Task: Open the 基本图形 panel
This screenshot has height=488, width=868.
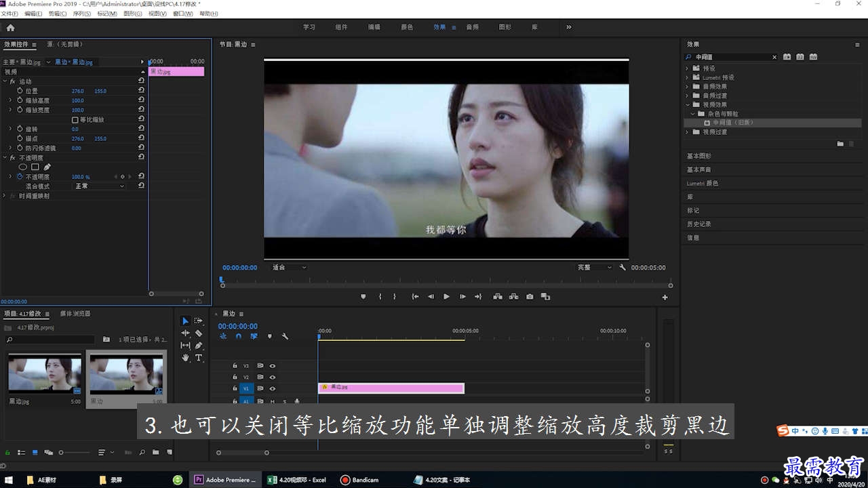Action: (699, 156)
